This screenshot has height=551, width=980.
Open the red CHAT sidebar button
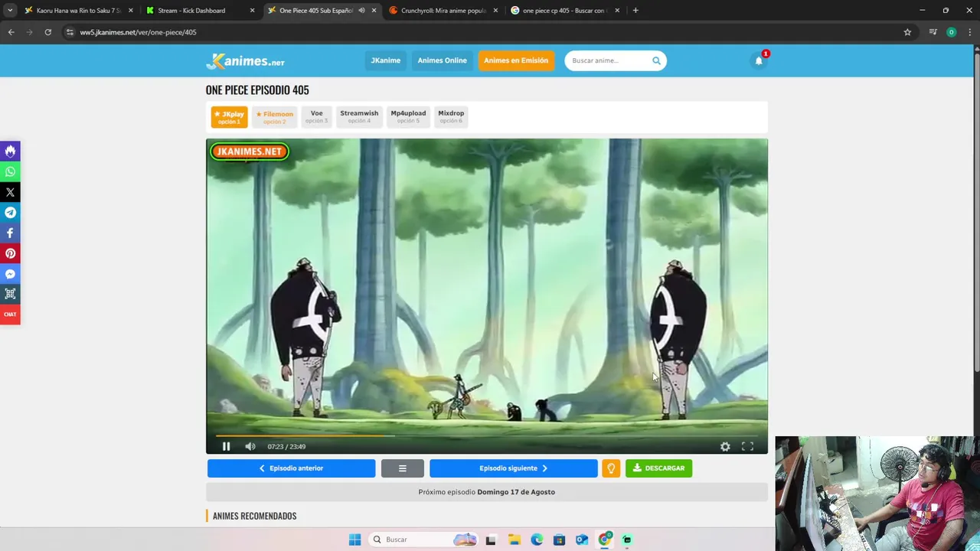(x=10, y=315)
